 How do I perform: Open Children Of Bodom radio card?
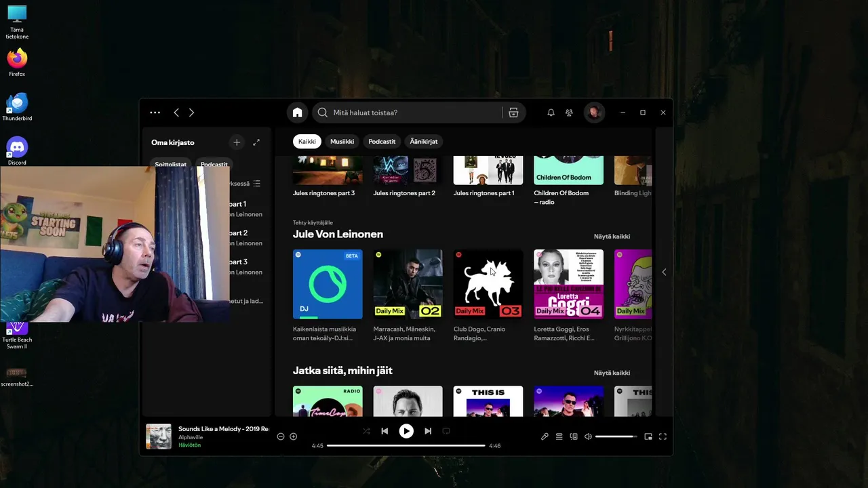[568, 170]
